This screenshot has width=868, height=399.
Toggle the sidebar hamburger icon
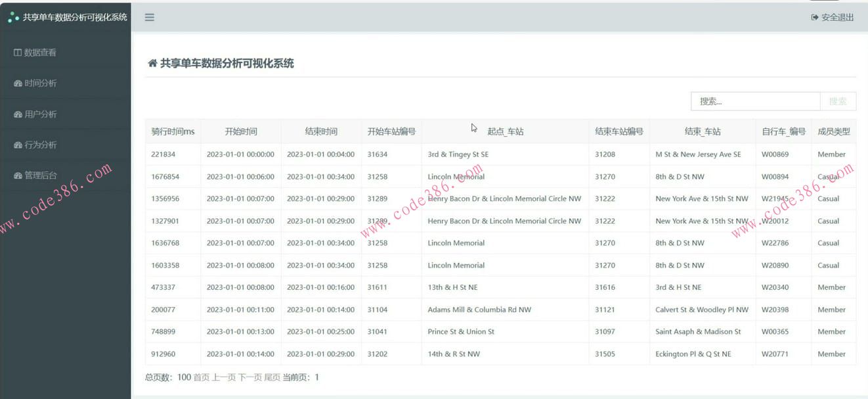tap(149, 17)
